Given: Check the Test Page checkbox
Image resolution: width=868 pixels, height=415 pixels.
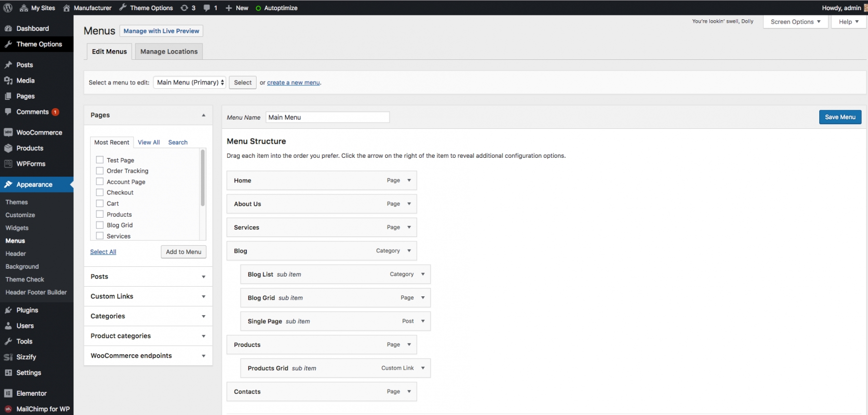Looking at the screenshot, I should click(x=100, y=160).
